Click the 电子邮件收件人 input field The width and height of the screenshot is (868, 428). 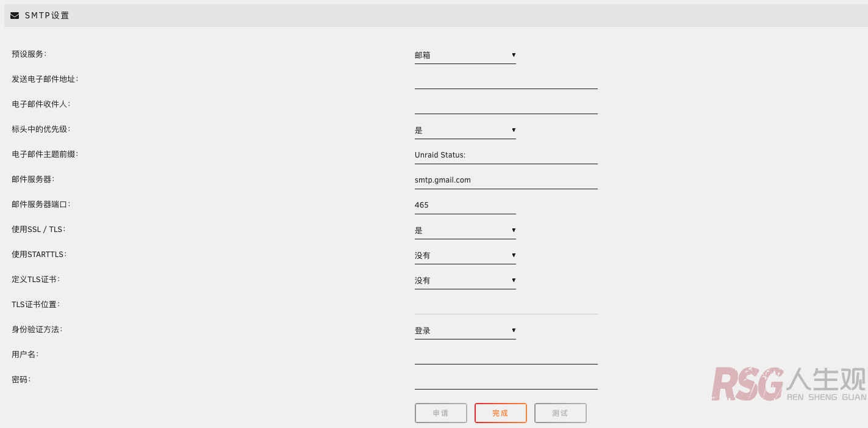(506, 105)
